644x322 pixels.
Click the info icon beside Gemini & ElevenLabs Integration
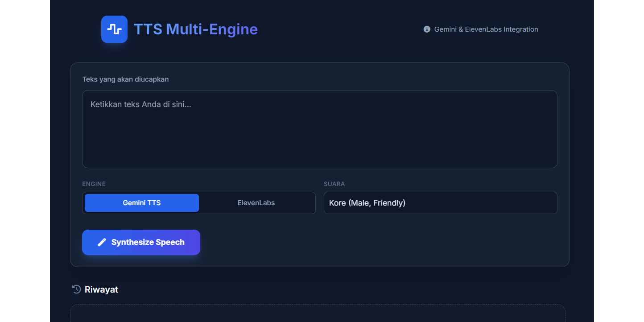point(426,29)
